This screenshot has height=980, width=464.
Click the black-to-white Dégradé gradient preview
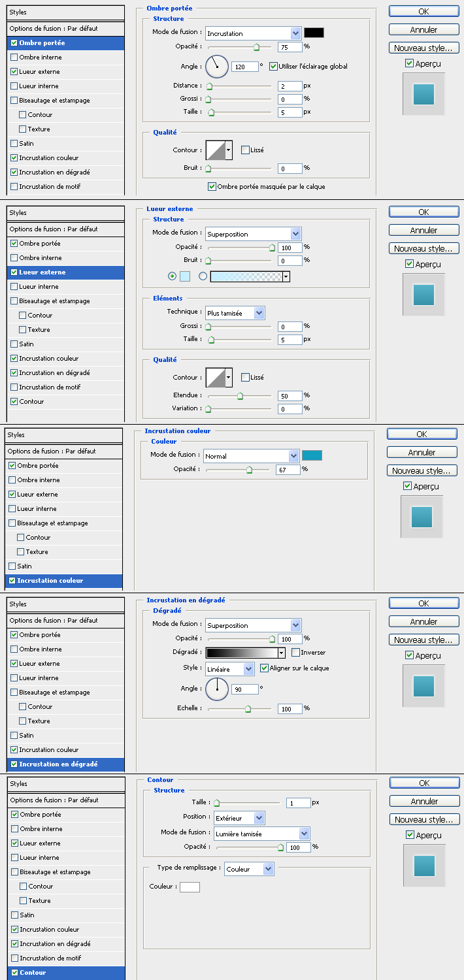242,653
